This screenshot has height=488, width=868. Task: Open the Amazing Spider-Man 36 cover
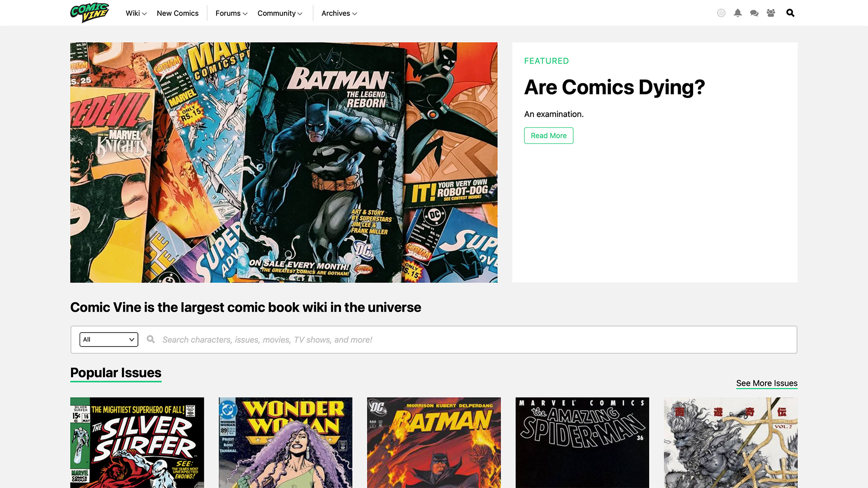tap(582, 442)
